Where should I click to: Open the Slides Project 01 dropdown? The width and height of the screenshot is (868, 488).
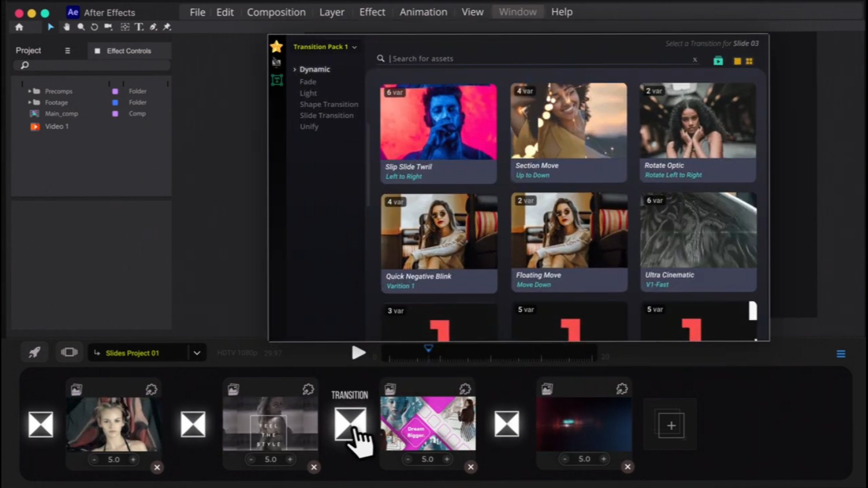[x=196, y=352]
